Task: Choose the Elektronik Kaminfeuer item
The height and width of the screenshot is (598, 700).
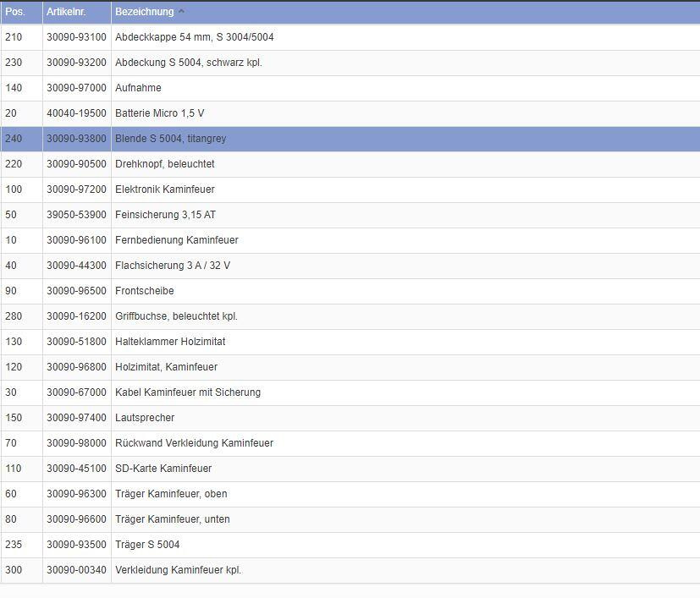Action: 164,189
